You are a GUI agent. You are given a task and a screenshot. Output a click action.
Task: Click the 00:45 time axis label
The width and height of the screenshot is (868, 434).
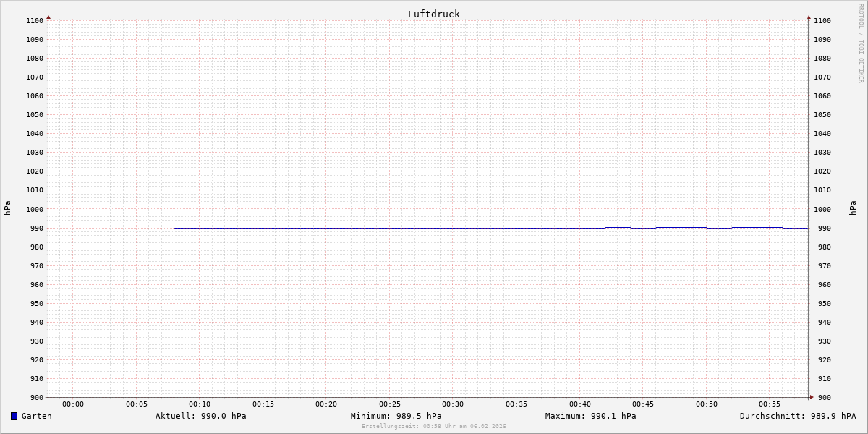click(x=643, y=404)
